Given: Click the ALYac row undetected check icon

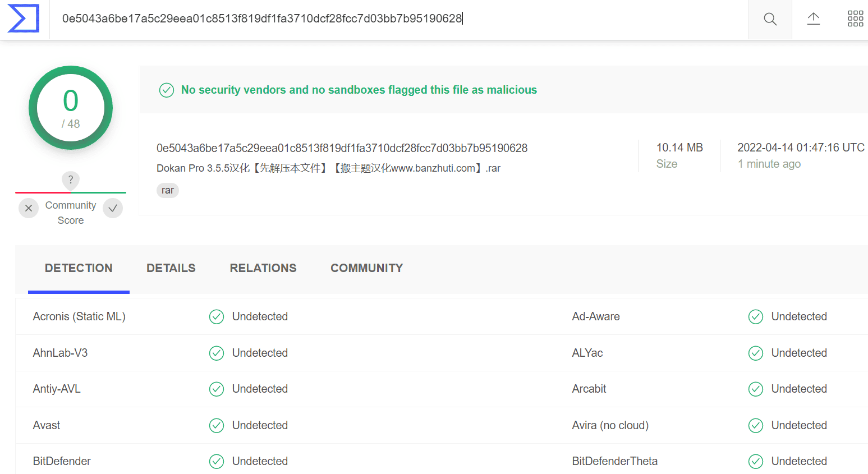Looking at the screenshot, I should click(x=756, y=353).
